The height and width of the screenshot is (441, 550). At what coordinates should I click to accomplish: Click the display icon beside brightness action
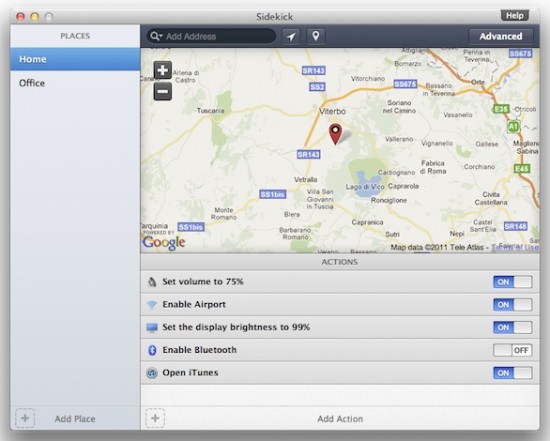[x=152, y=328]
